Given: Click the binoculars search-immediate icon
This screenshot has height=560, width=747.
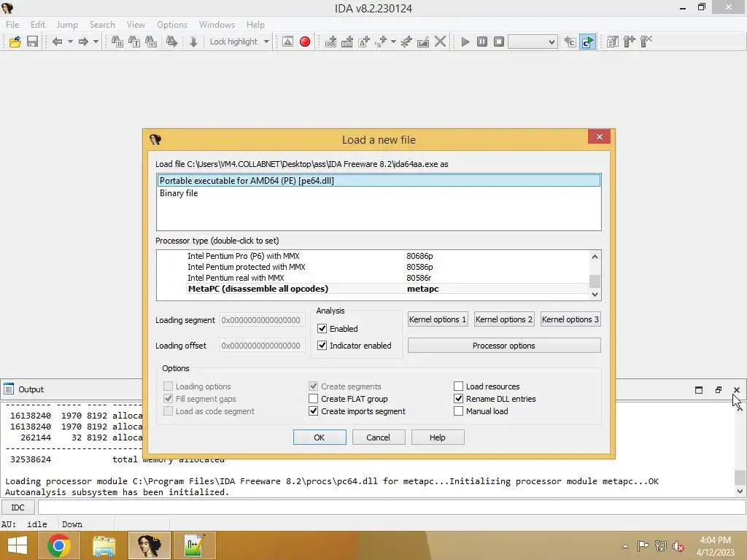Looking at the screenshot, I should pos(117,42).
